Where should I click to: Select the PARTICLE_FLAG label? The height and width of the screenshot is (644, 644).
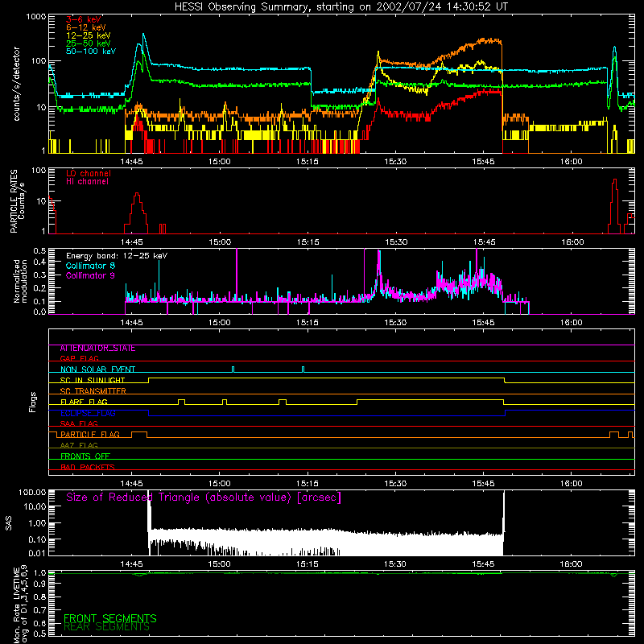90,435
